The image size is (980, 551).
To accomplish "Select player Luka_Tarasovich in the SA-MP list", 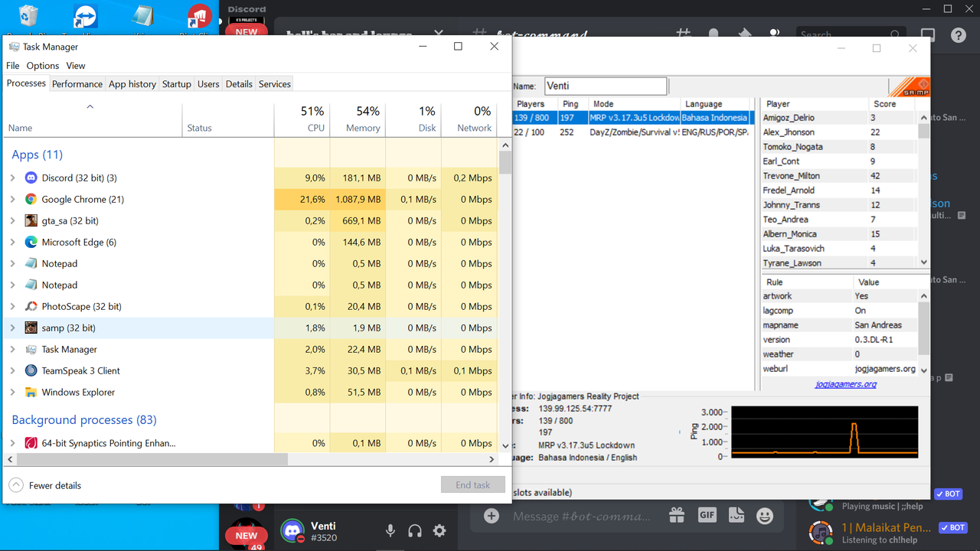I will (840, 249).
